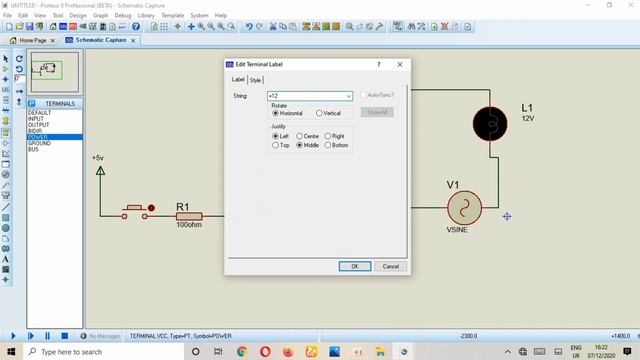The image size is (640, 360).
Task: Click the schematic overview thumbnail
Action: [x=55, y=71]
